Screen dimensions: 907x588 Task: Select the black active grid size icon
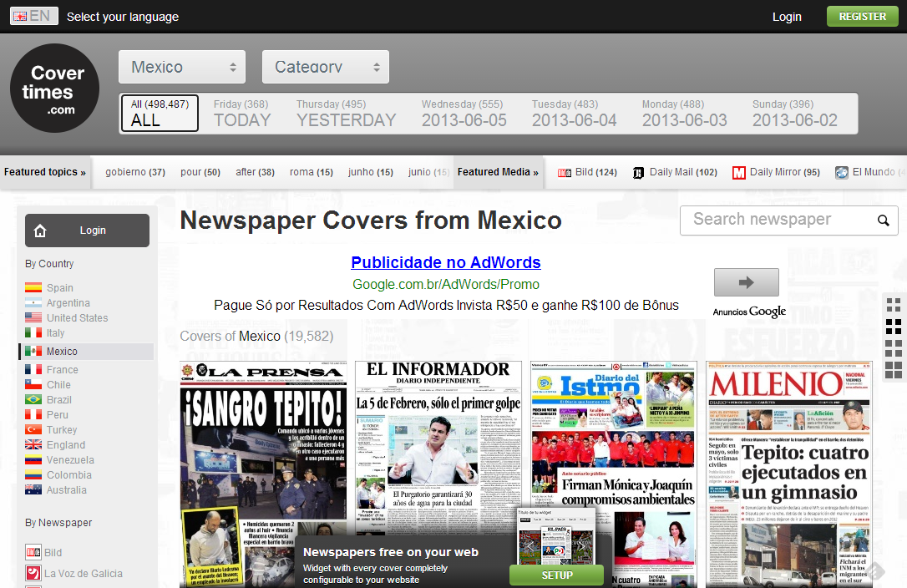click(x=893, y=327)
